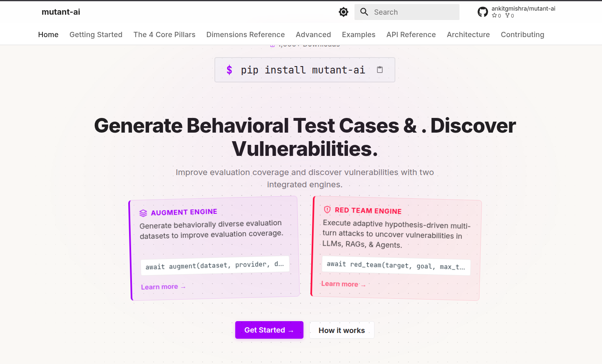
Task: Click the pip install mutant-ai text
Action: pos(303,70)
